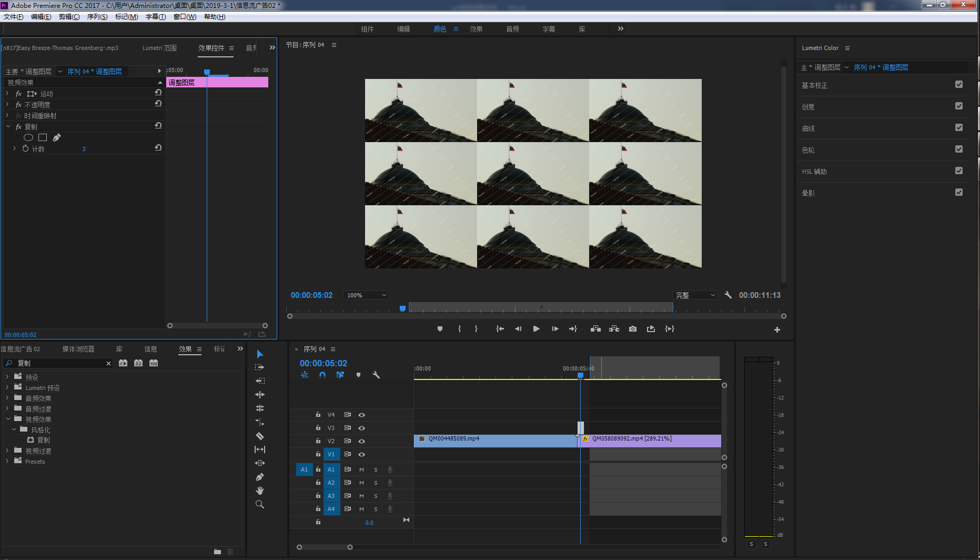Solo audio track A2
980x560 pixels.
[x=376, y=483]
